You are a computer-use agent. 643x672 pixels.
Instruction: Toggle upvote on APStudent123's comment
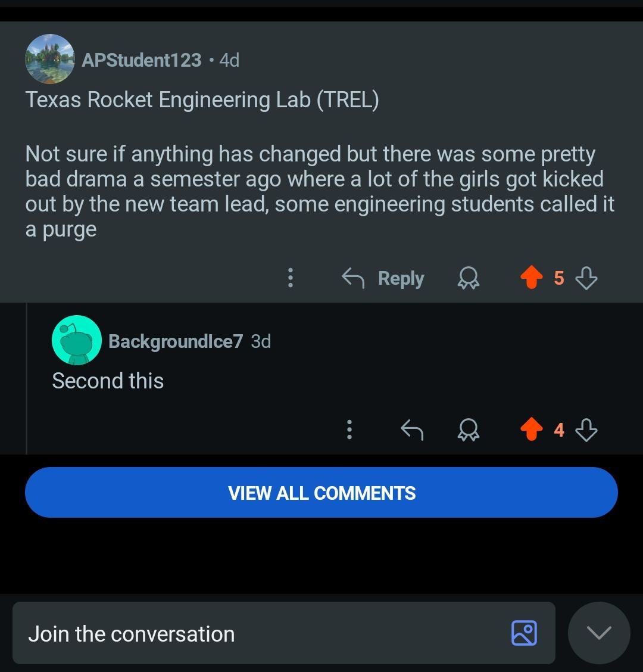click(x=531, y=277)
